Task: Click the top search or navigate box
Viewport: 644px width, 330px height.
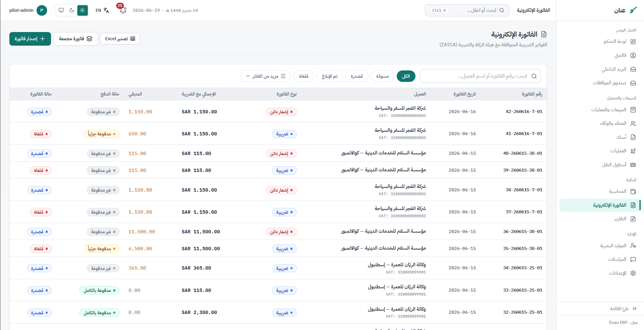Action: pos(467,10)
